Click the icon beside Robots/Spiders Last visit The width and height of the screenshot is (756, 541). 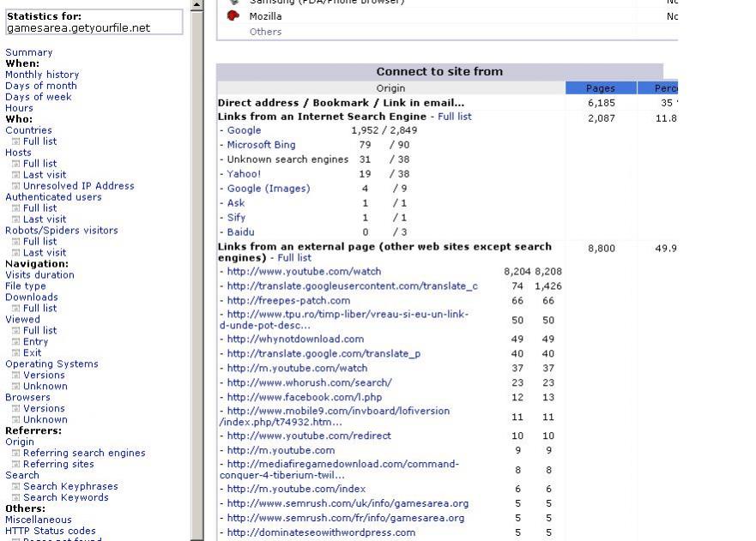[x=16, y=252]
